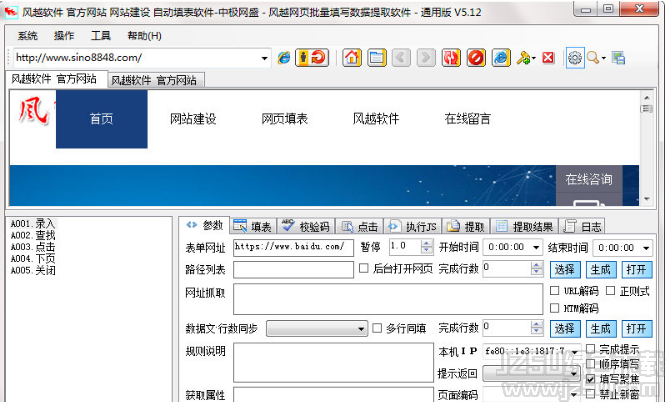Open the 结束时间 dropdown
666x402 pixels.
pos(646,247)
